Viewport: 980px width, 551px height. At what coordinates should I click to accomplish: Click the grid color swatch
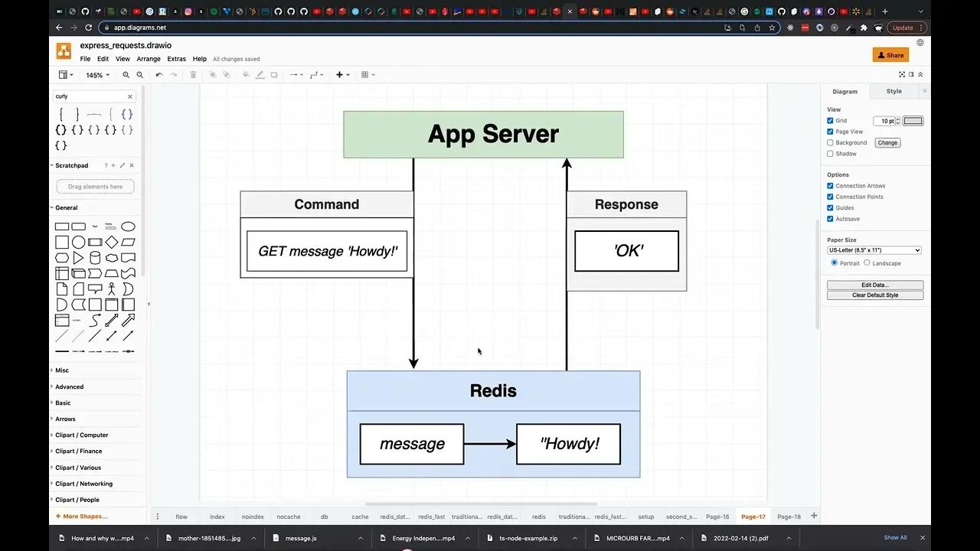click(913, 120)
